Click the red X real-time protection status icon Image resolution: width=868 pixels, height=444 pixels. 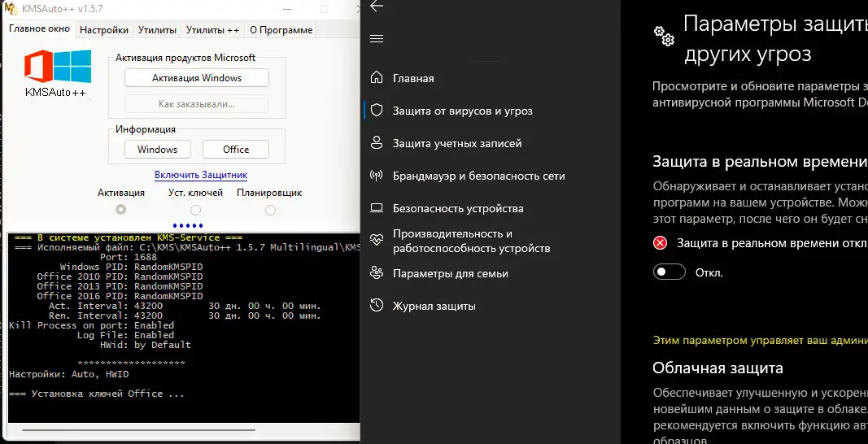click(x=660, y=243)
